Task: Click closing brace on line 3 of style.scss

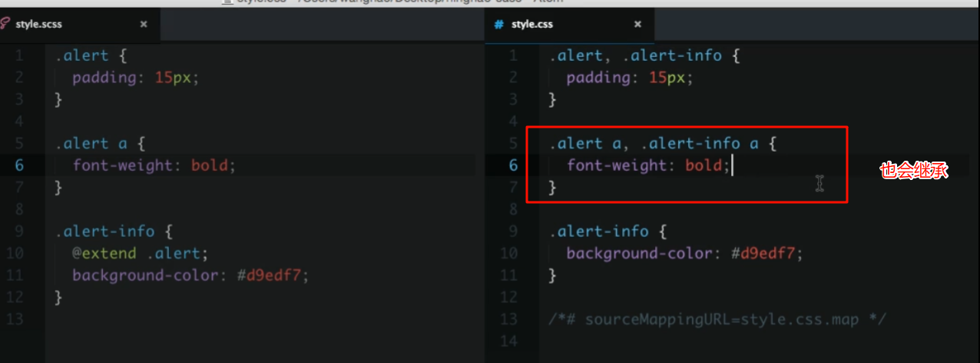Action: 58,99
